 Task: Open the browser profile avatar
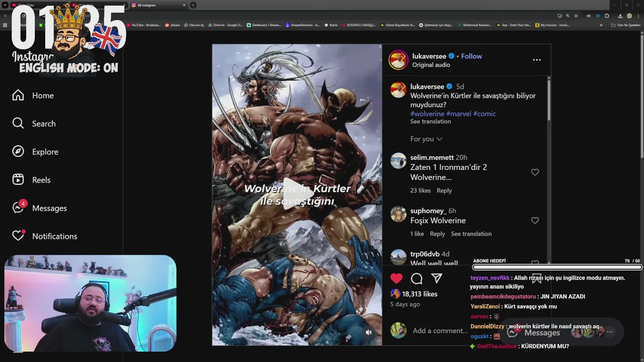coord(629,16)
